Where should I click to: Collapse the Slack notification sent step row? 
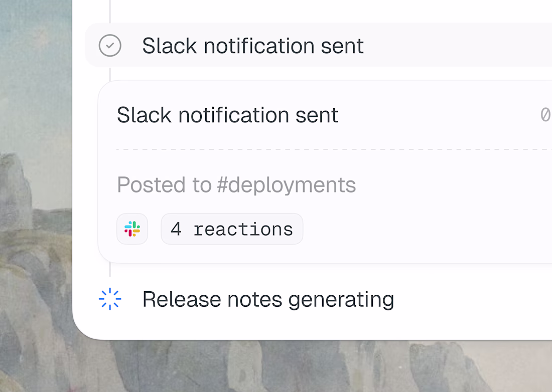tap(319, 45)
